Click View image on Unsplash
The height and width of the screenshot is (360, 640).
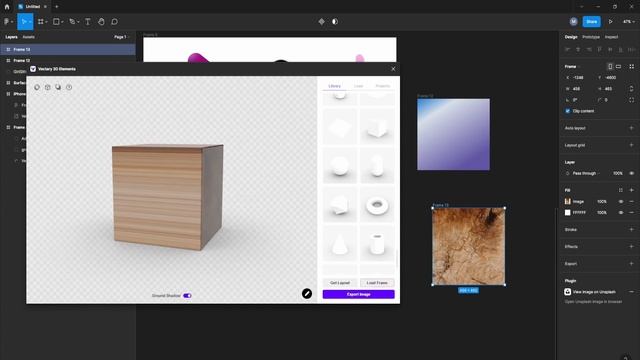click(x=594, y=292)
